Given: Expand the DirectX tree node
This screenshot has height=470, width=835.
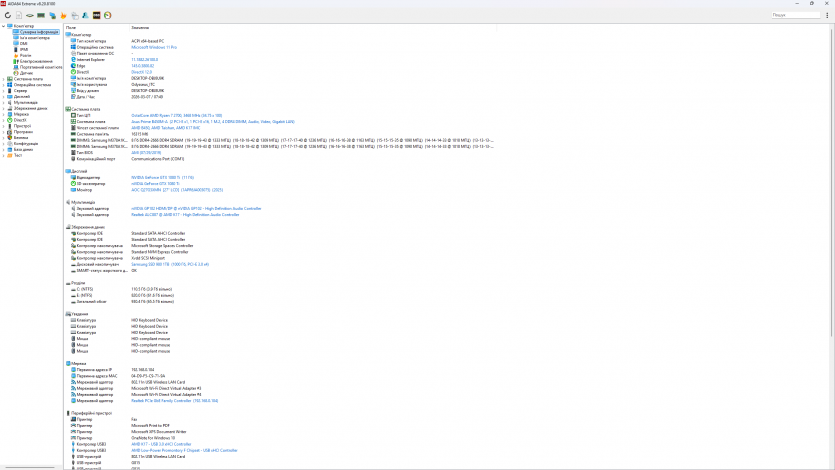Looking at the screenshot, I should [4, 120].
